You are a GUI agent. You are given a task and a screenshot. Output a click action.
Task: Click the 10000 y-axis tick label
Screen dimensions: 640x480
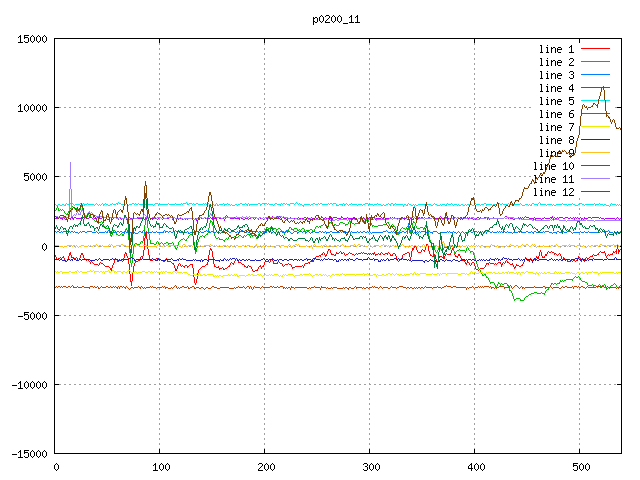31,108
